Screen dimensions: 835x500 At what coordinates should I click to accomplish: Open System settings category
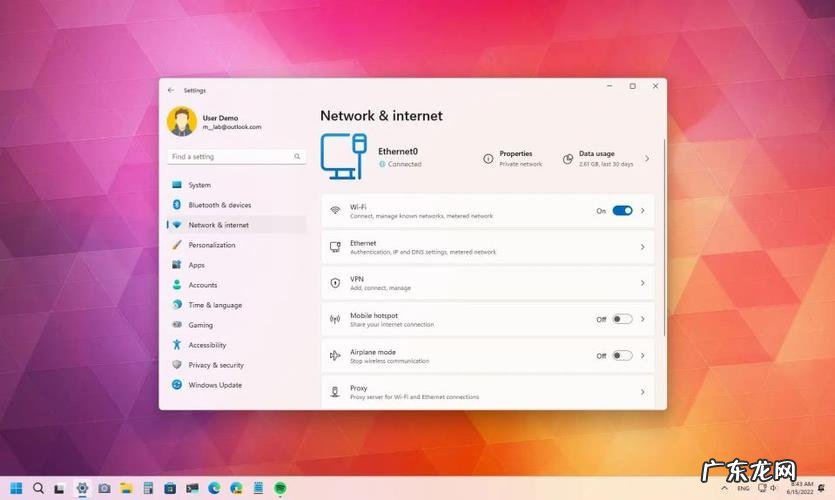[236, 185]
